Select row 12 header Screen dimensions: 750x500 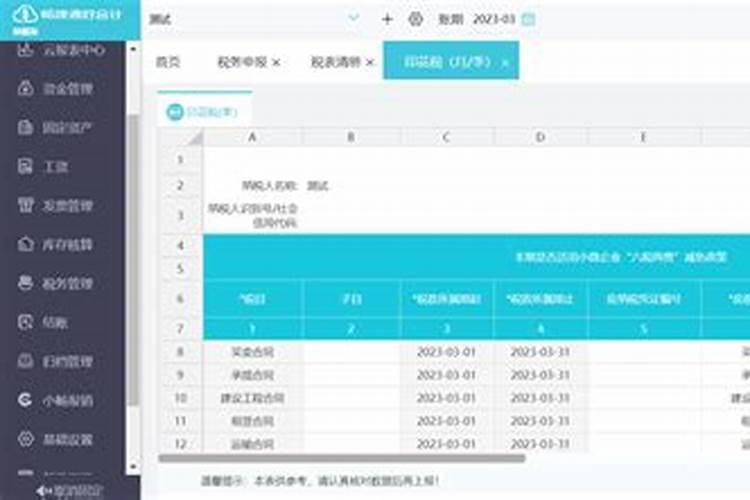[180, 444]
